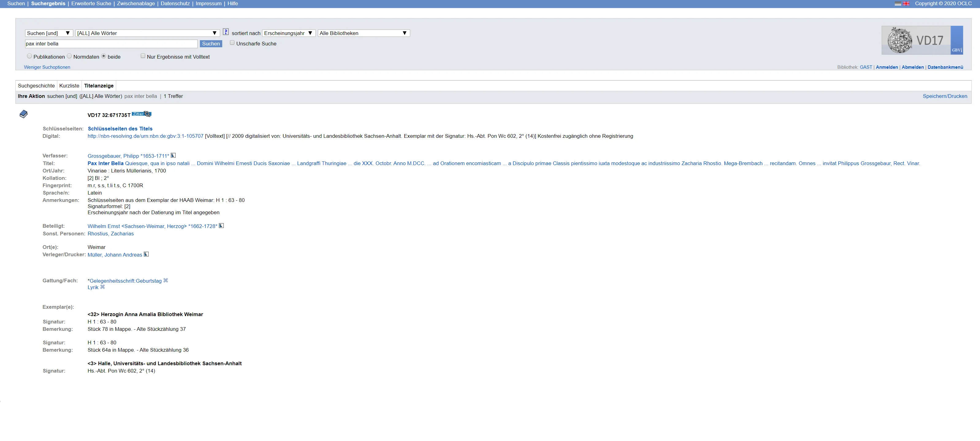This screenshot has height=441, width=980.
Task: Check Nur Ergebnisse mit Volltext
Action: click(143, 56)
